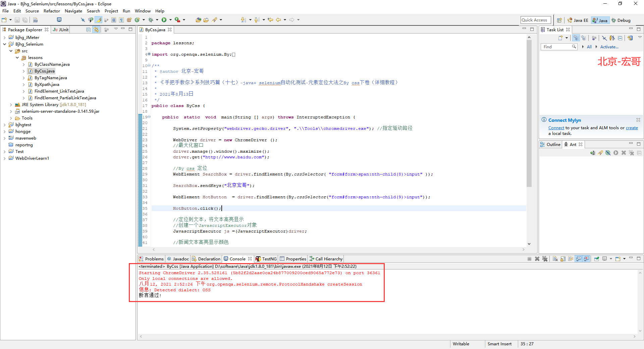Image resolution: width=644 pixels, height=349 pixels.
Task: Expand the Tools folder
Action: coord(11,118)
